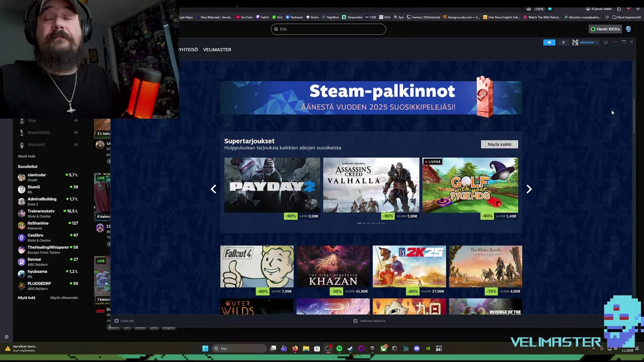644x362 pixels.
Task: Open Epic Games Launcher from the taskbar
Action: (x=373, y=348)
